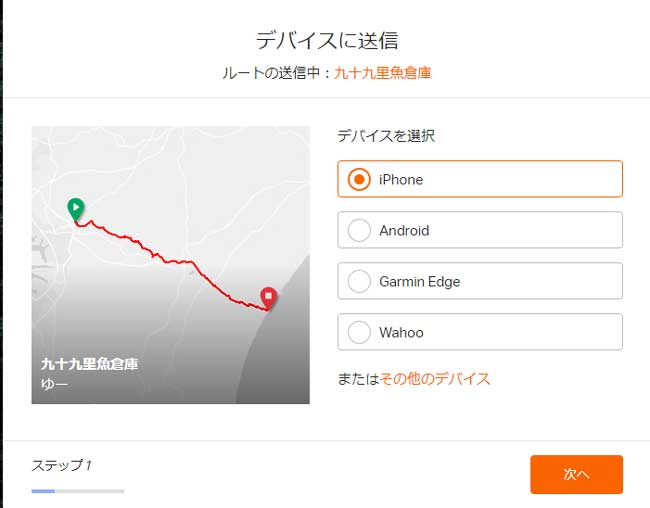Select the iPhone radio button
Screen dimensions: 650x508
(x=359, y=179)
